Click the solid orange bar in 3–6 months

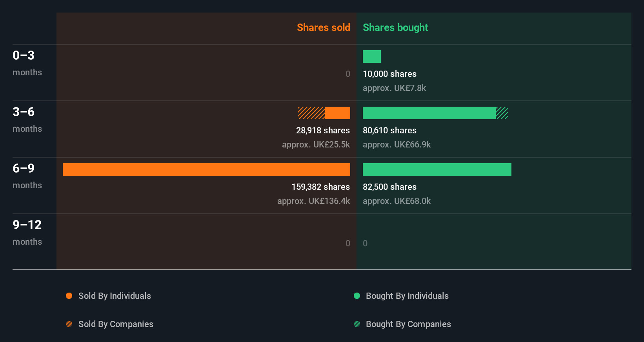(338, 113)
